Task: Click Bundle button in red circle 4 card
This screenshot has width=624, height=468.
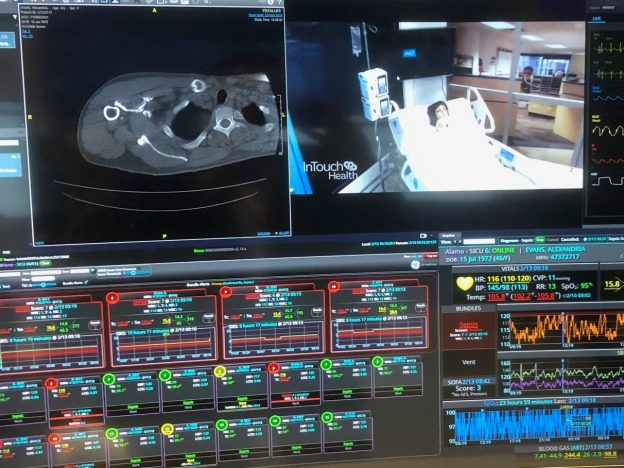Action: (209, 317)
